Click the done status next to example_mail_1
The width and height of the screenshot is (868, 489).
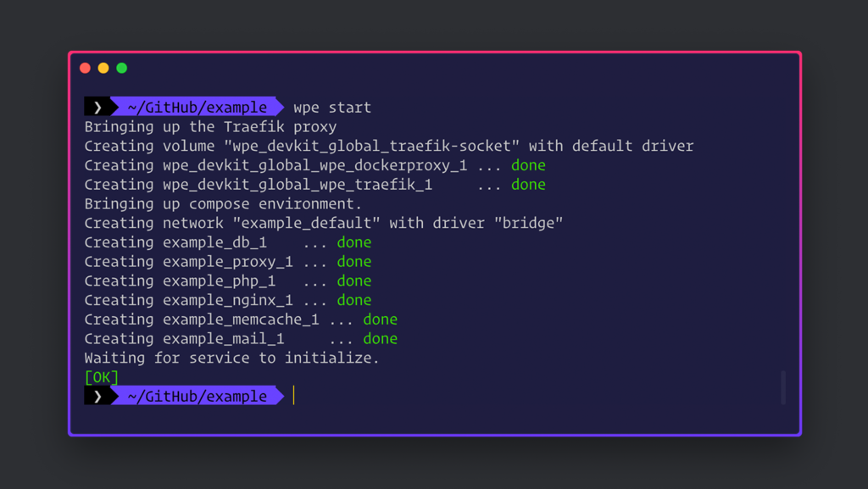click(x=380, y=338)
